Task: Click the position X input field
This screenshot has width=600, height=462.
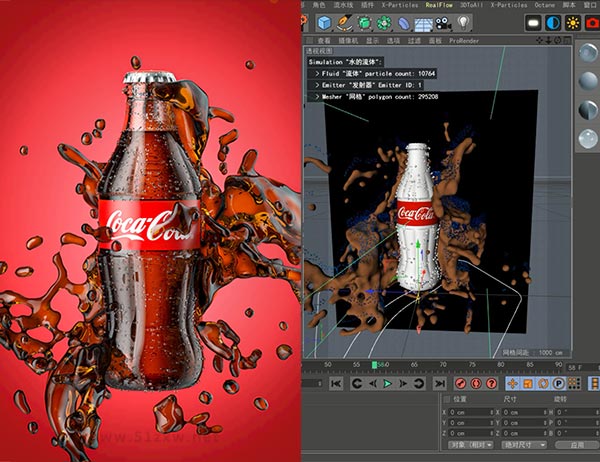Action: click(471, 412)
